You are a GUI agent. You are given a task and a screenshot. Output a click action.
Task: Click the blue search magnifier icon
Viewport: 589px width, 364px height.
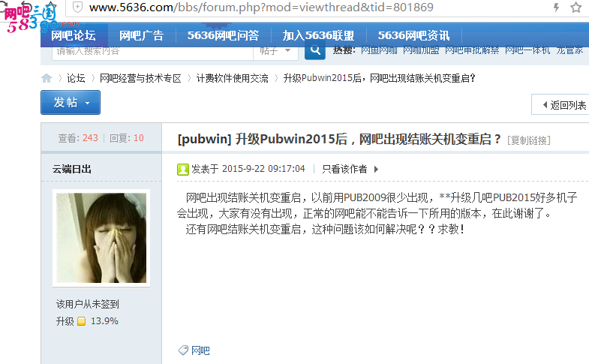click(315, 51)
